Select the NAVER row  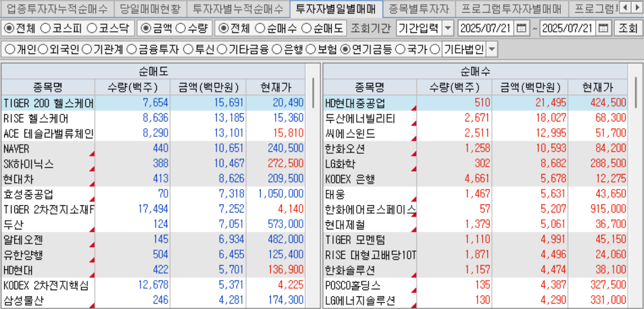click(153, 148)
